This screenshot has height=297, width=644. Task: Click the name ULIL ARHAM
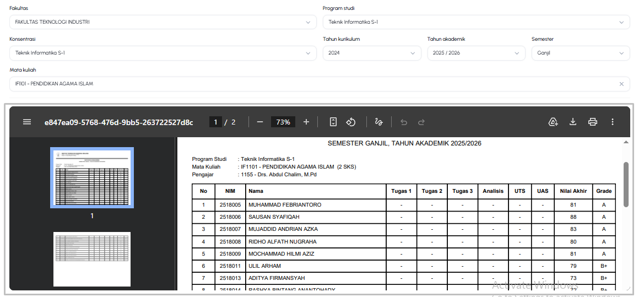point(264,266)
